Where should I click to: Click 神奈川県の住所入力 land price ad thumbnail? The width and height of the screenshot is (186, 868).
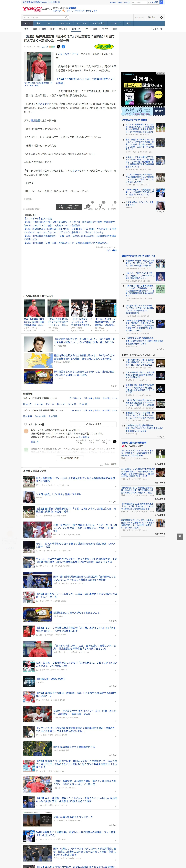[38, 360]
